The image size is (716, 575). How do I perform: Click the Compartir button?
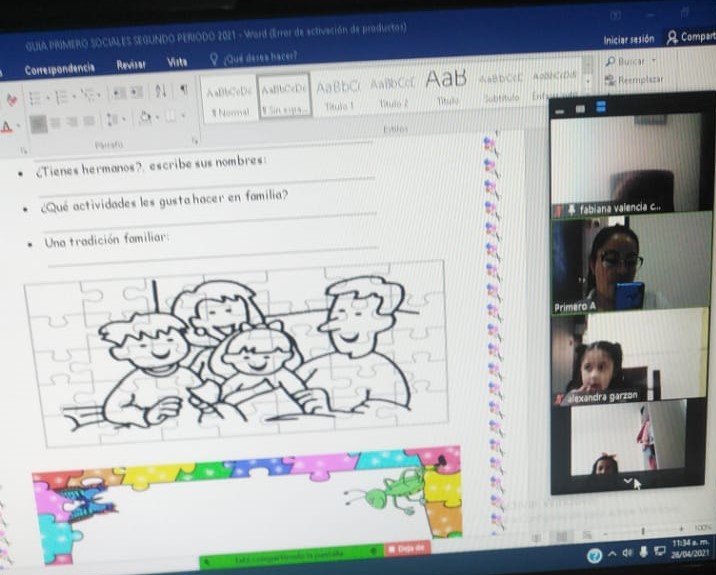690,37
